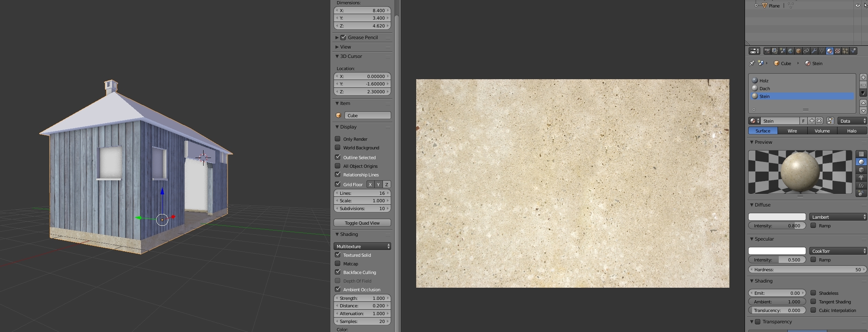Enable the Shadeless option
868x332 pixels.
point(813,293)
